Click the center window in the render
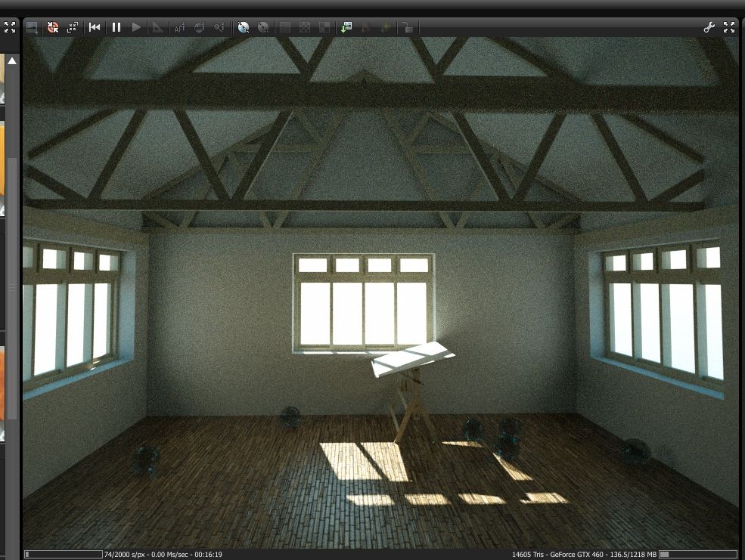The height and width of the screenshot is (560, 745). tap(364, 304)
